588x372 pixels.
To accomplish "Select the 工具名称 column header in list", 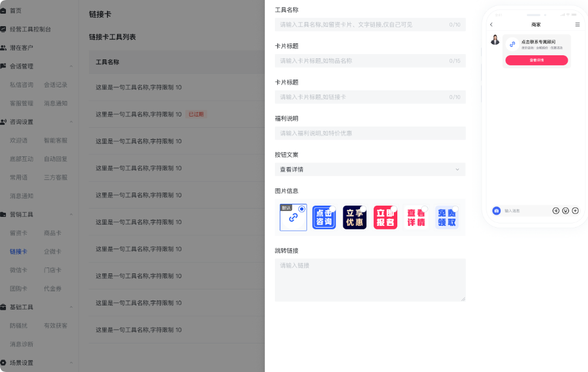I will coord(108,62).
